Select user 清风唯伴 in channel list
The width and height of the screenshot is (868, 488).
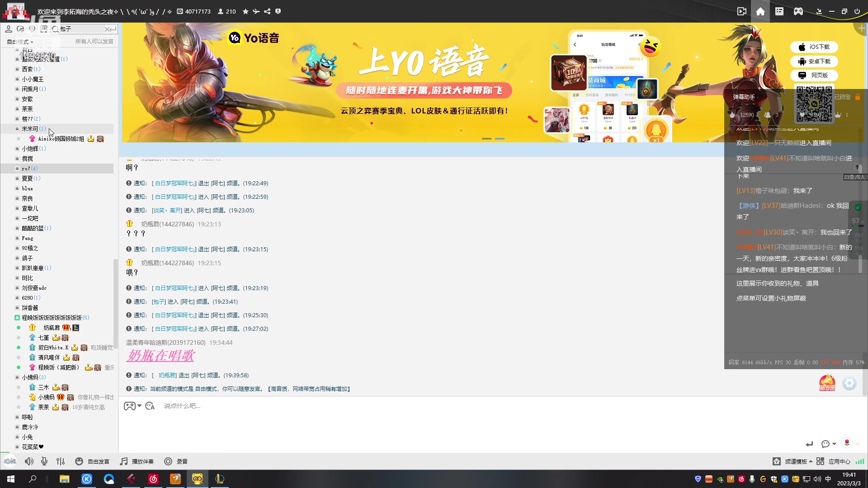49,357
